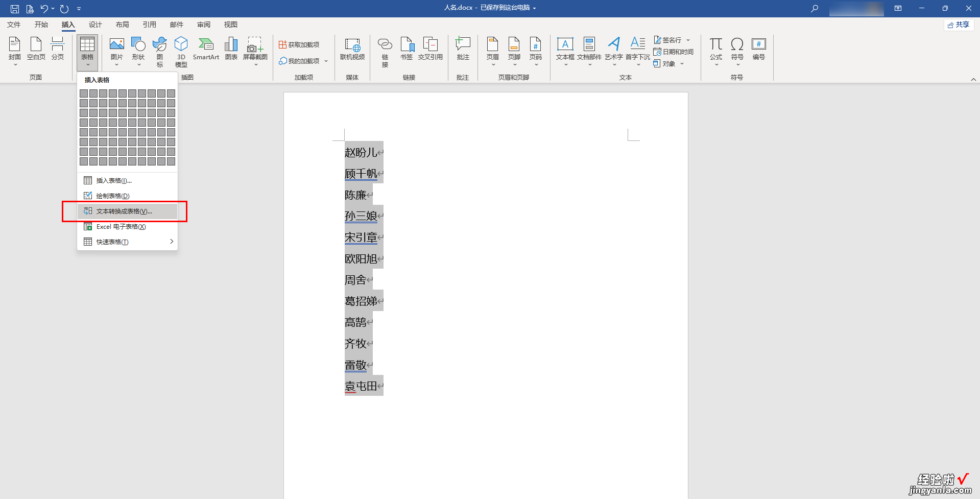Screen dimensions: 980x499
Task: Click the name 葛招娣 in document
Action: click(x=361, y=301)
